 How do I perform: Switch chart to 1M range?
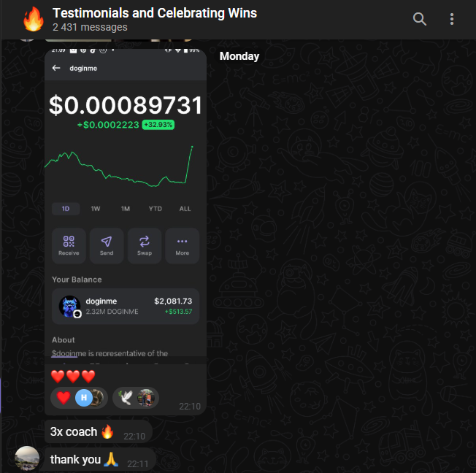tap(126, 209)
